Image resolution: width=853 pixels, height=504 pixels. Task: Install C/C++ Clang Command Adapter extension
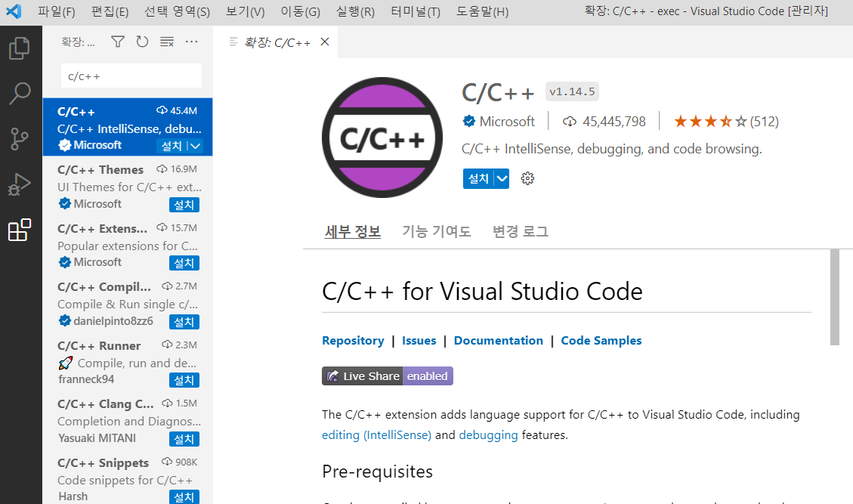(184, 439)
